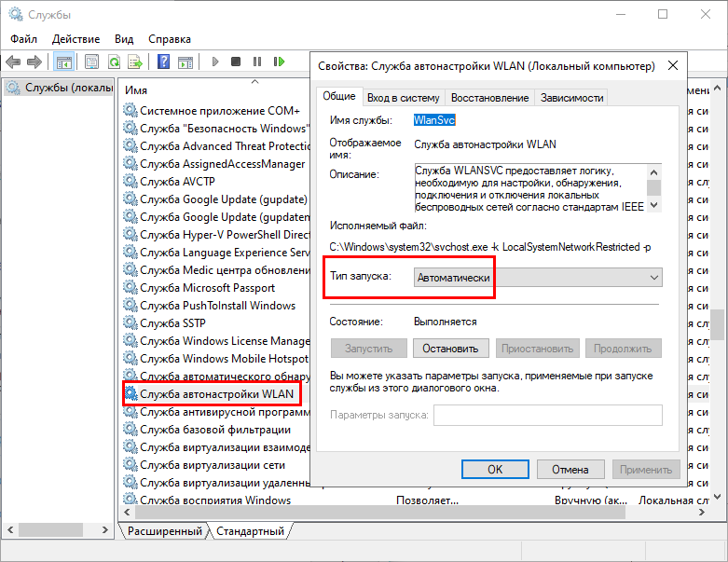This screenshot has height=562, width=728.
Task: Open the Действие menu
Action: [x=76, y=39]
